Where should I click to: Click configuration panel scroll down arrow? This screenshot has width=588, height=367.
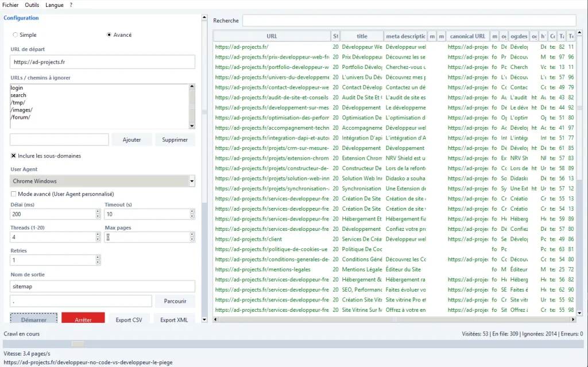(x=204, y=320)
